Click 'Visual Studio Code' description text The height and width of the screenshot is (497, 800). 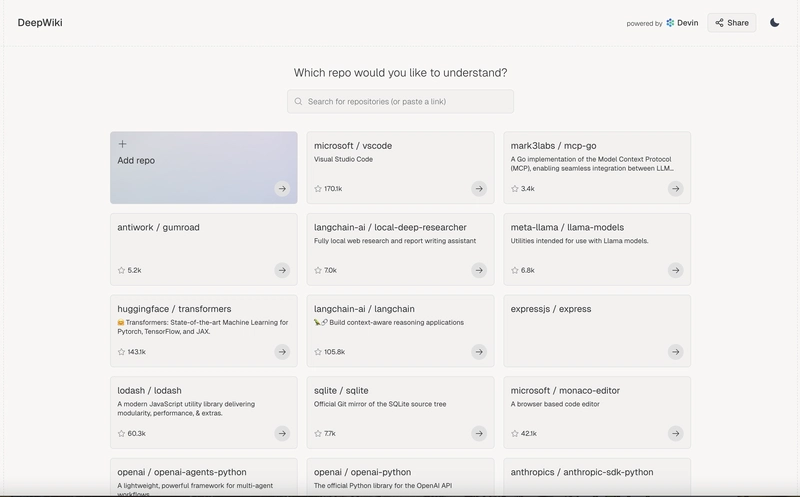click(x=343, y=159)
